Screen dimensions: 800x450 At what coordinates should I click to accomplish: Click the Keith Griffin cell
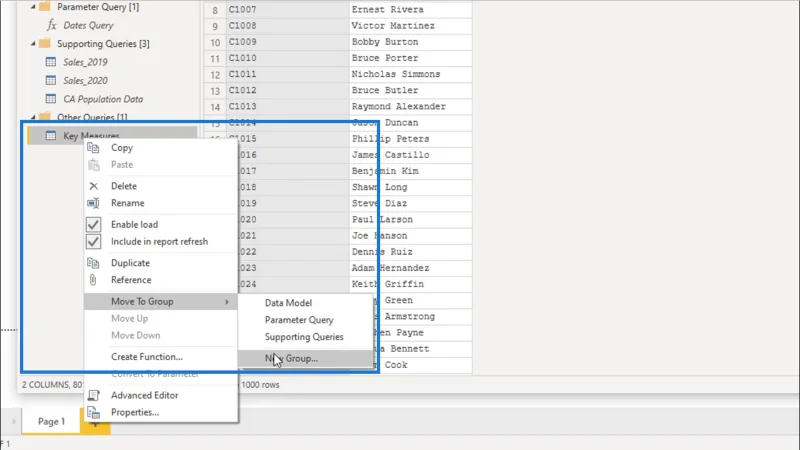click(x=411, y=284)
